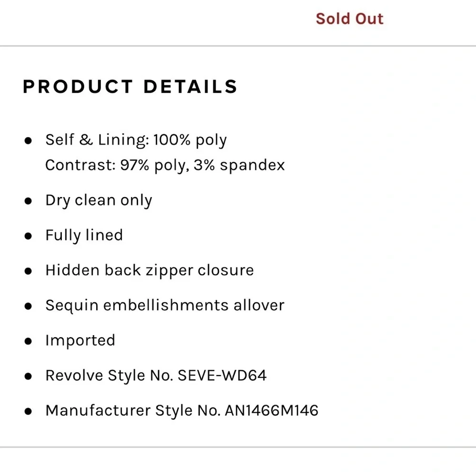Click the bullet beside 'Hidden back zipper closure'
This screenshot has width=476, height=476.
pos(29,271)
